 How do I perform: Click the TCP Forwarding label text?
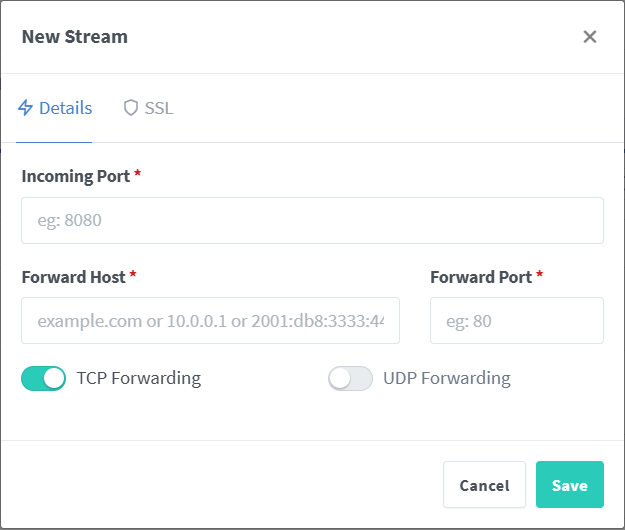pos(138,378)
